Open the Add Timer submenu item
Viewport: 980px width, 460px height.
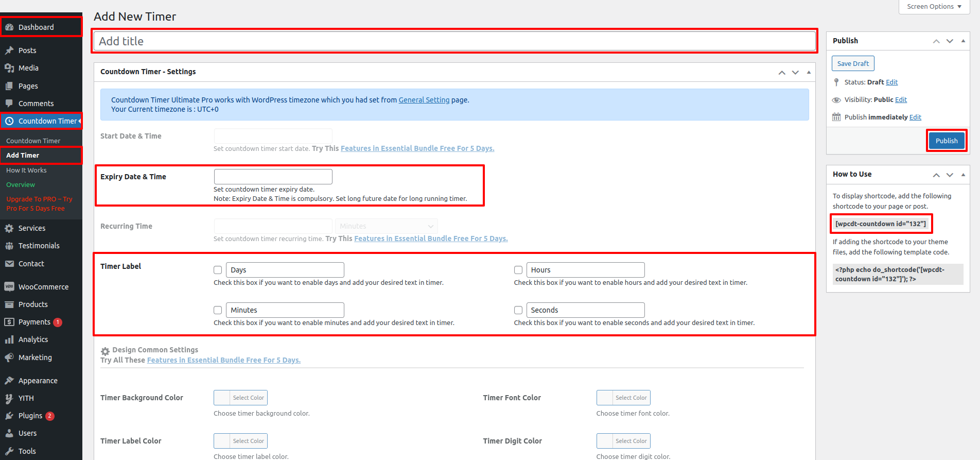(23, 155)
